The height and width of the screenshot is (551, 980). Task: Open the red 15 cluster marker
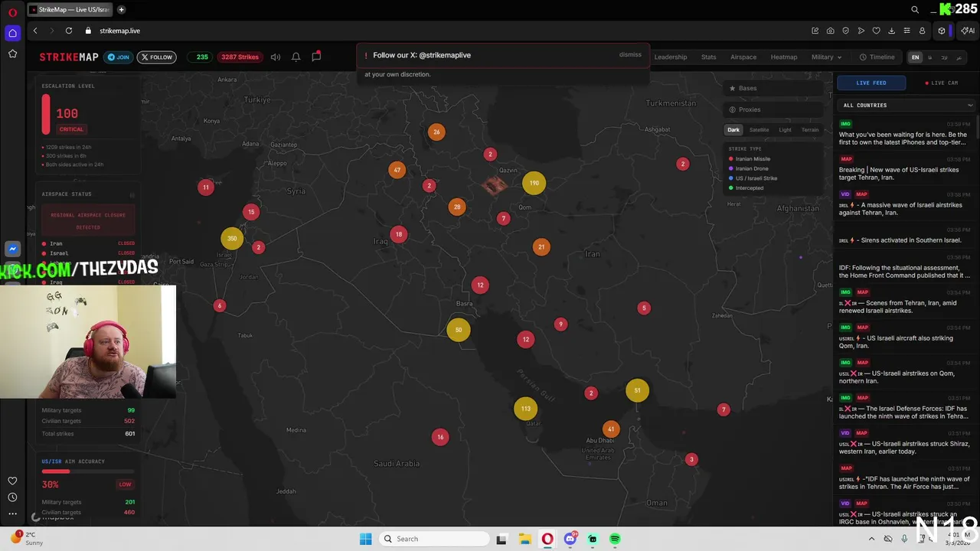251,212
